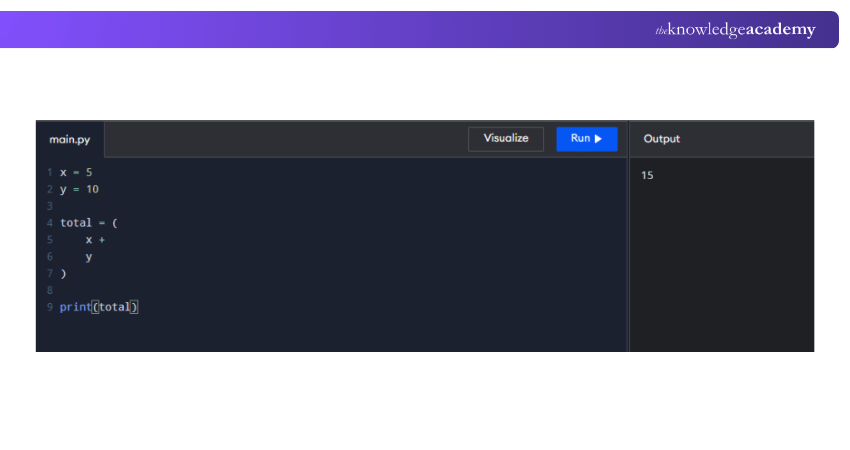Click code line 'y = 10'
This screenshot has height=450, width=850.
(79, 189)
